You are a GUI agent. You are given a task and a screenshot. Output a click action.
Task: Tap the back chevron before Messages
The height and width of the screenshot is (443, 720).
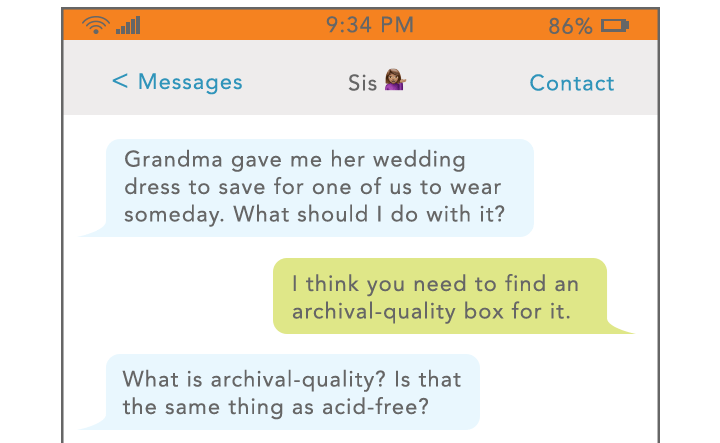[120, 82]
